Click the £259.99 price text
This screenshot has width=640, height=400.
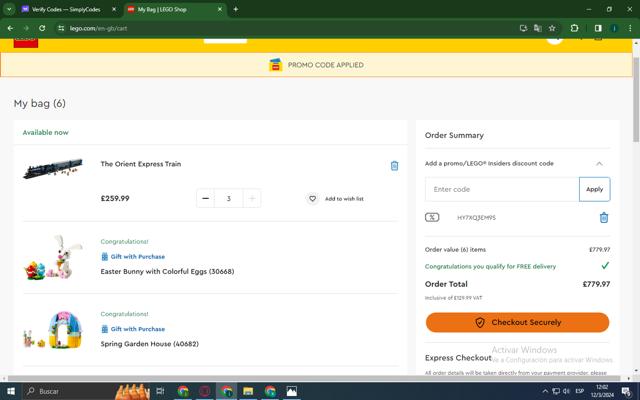115,198
